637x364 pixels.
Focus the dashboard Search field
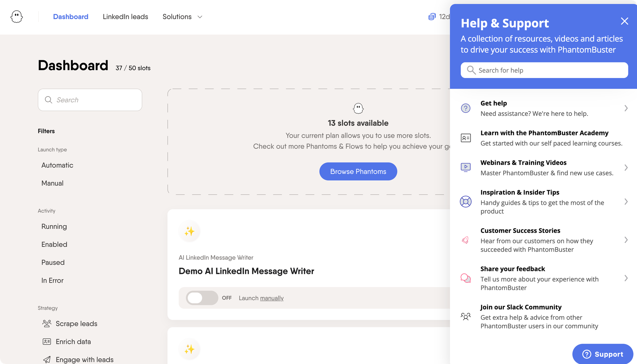(x=90, y=100)
